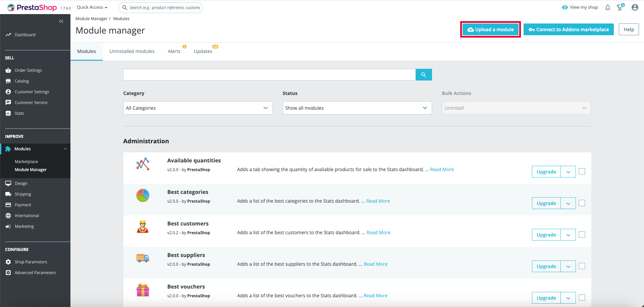644x307 pixels.
Task: Focus the top global search field
Action: point(160,7)
